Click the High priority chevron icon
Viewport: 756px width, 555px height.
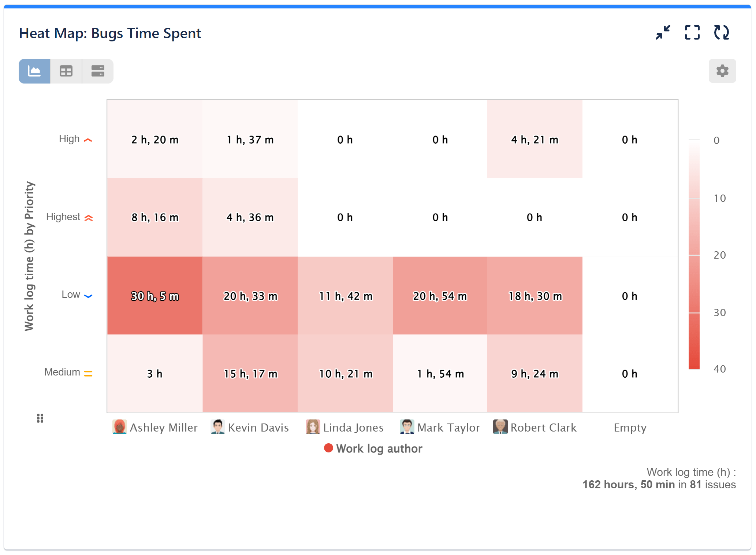pos(88,140)
